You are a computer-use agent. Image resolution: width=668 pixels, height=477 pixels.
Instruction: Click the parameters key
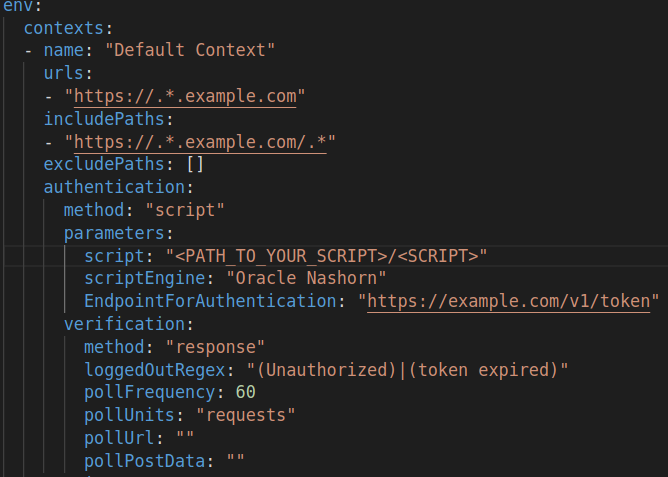click(x=113, y=232)
